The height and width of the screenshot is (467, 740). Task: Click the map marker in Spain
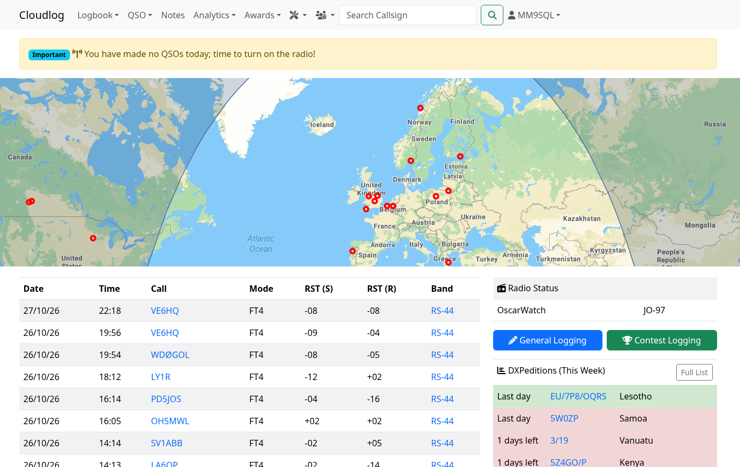pos(353,251)
